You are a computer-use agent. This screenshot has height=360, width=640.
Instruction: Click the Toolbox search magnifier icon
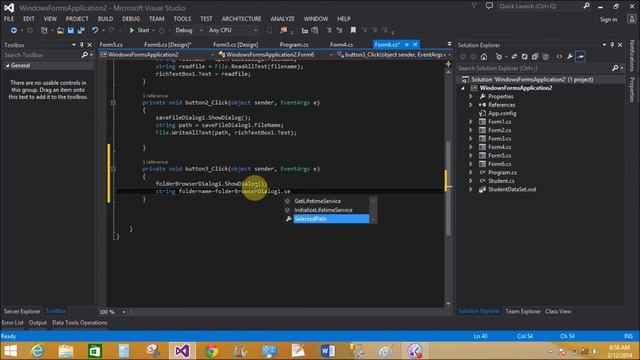[x=84, y=55]
